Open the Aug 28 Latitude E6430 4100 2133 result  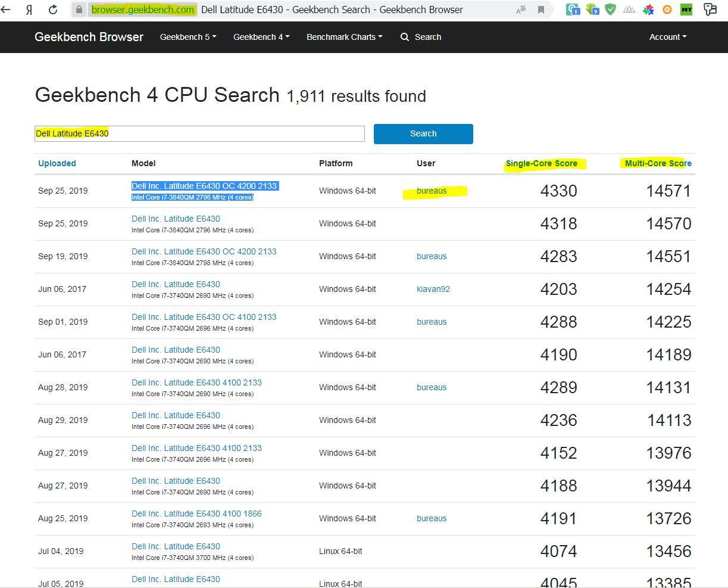196,382
